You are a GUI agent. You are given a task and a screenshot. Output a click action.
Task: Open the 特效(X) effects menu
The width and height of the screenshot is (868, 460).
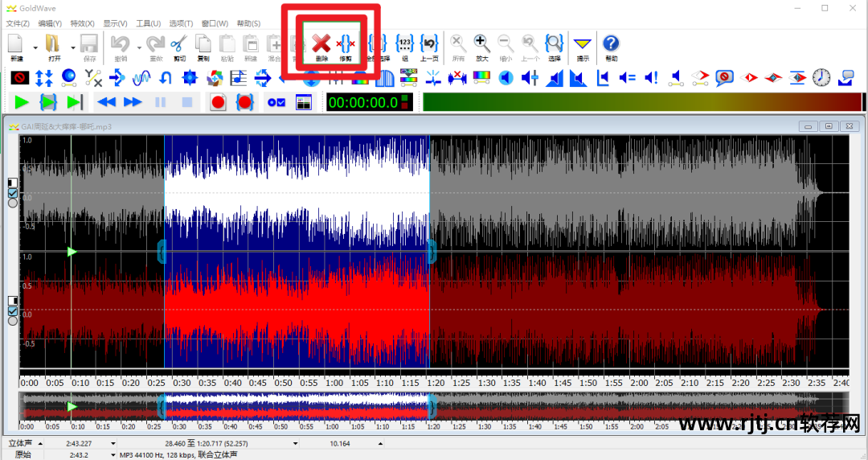[81, 23]
